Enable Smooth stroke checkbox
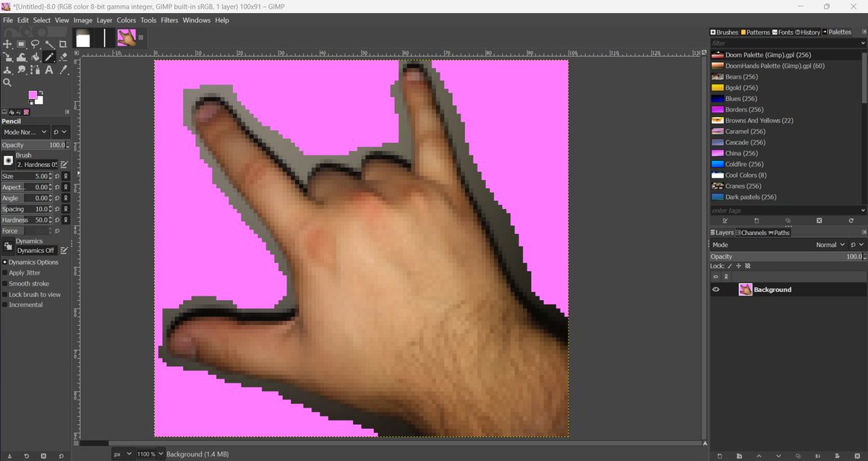The height and width of the screenshot is (461, 868). (x=4, y=284)
